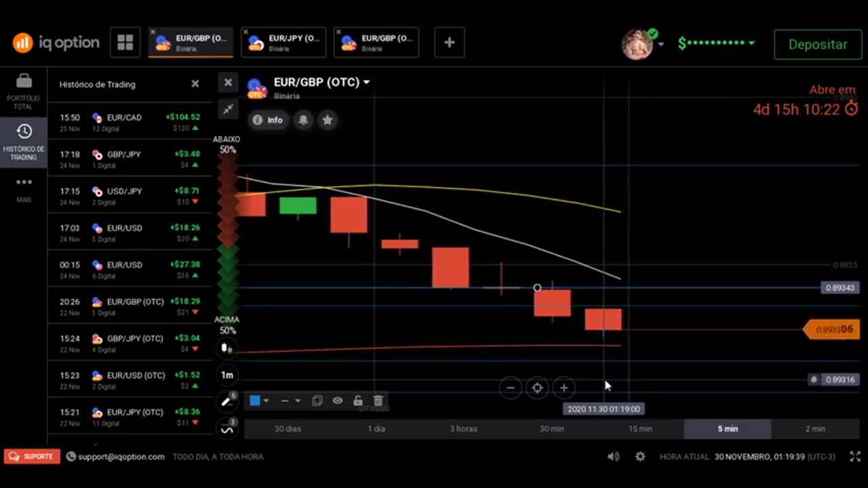
Task: Open the EUR/CAD 15:50 trade entry
Action: click(x=130, y=122)
